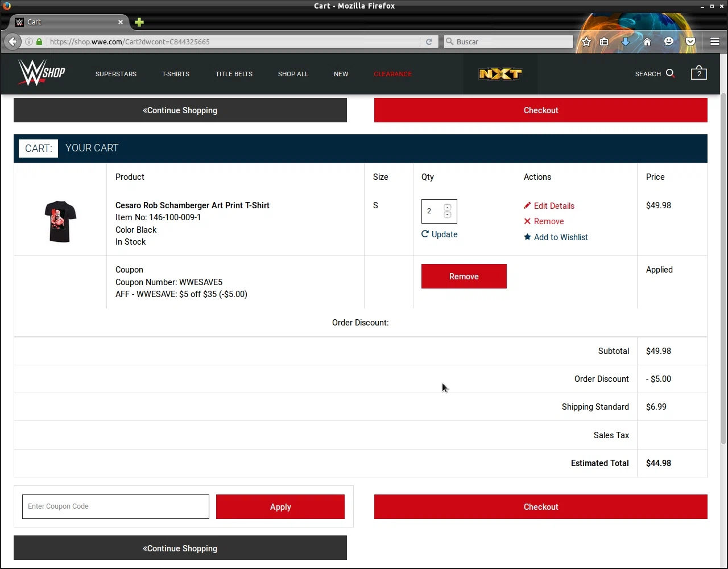Bookmark this page with the star icon
This screenshot has width=728, height=569.
click(586, 42)
